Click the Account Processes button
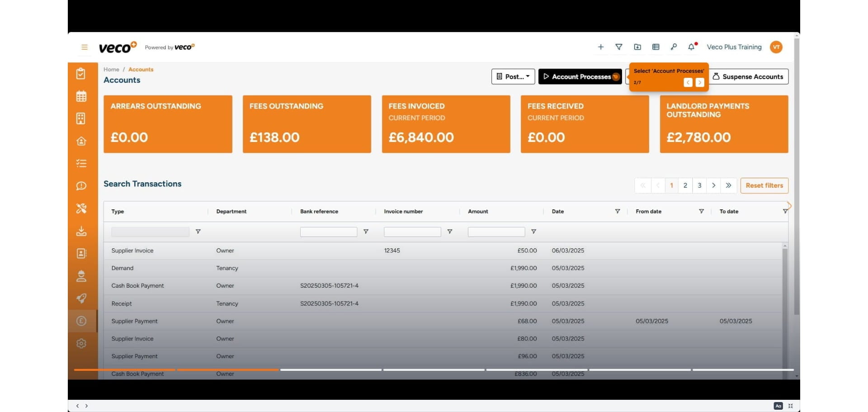Viewport: 868px width, 412px height. click(x=580, y=76)
